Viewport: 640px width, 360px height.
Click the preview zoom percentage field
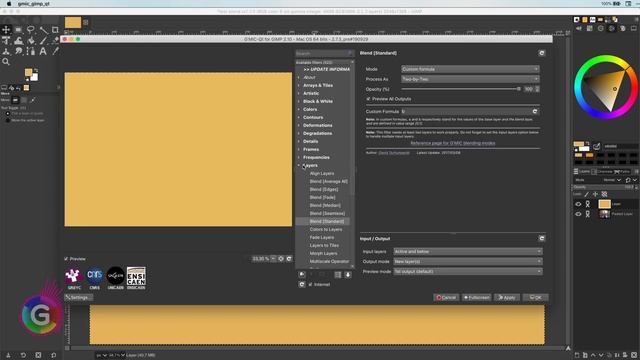261,259
